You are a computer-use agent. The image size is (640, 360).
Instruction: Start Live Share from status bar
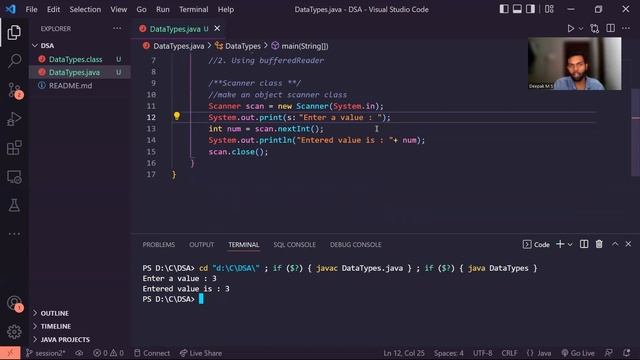(x=201, y=353)
